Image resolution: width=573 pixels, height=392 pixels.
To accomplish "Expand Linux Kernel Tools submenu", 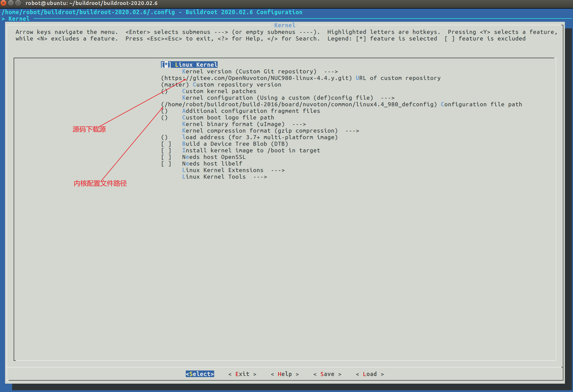I will (224, 177).
